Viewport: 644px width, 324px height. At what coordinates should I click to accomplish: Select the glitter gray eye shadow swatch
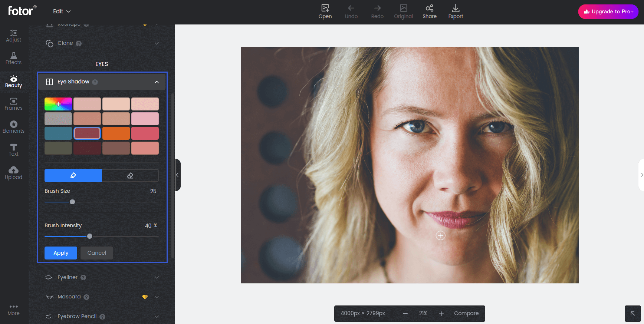[58, 119]
